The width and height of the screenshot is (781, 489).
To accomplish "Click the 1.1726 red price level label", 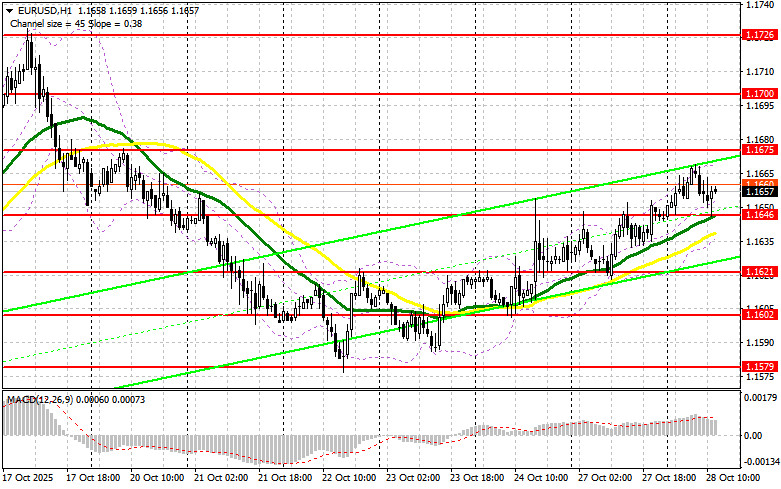I will point(760,35).
